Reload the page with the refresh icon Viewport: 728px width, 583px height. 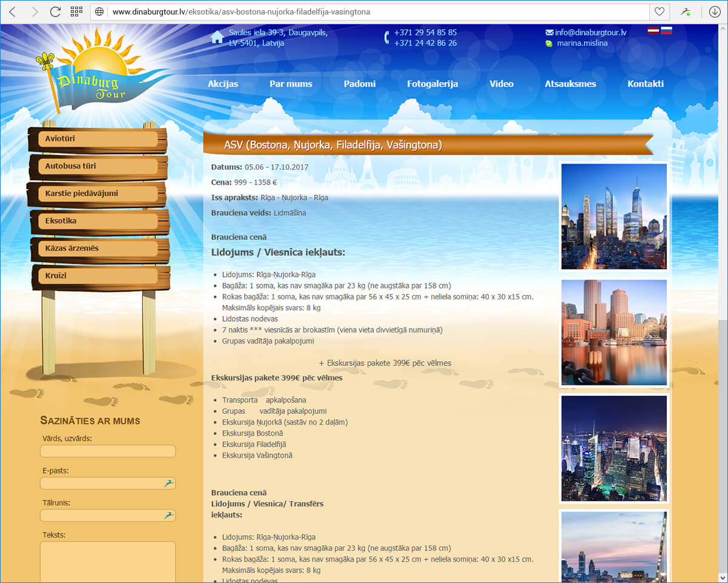[55, 12]
